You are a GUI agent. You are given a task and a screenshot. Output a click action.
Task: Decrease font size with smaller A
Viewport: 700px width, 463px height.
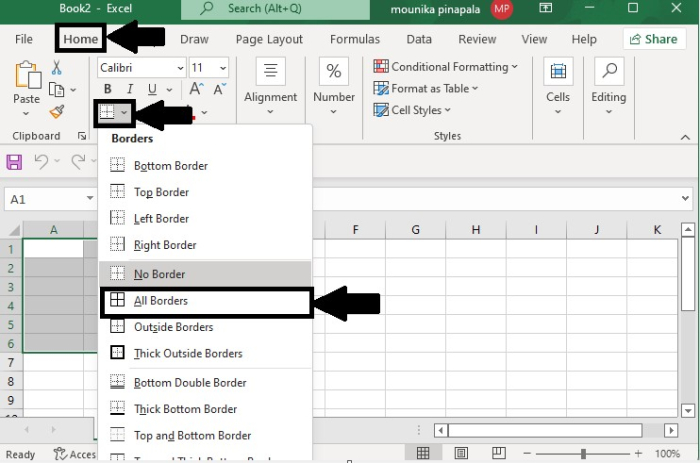tap(219, 89)
